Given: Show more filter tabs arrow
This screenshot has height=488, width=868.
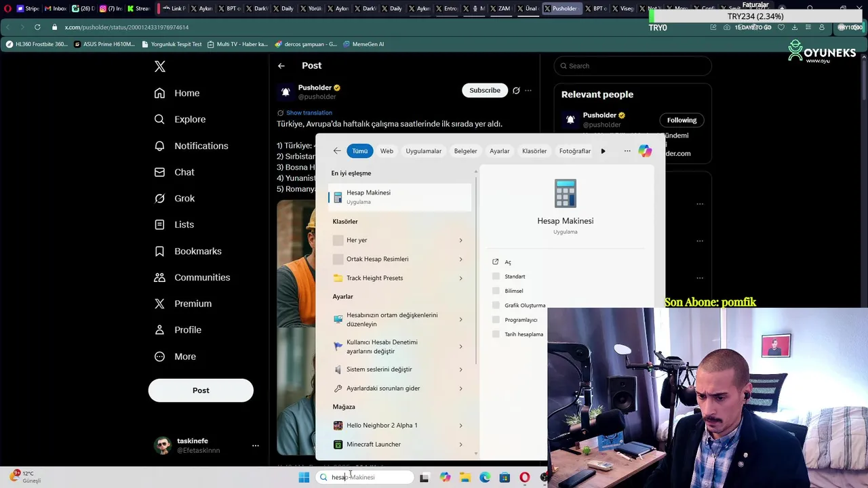Looking at the screenshot, I should pos(603,151).
